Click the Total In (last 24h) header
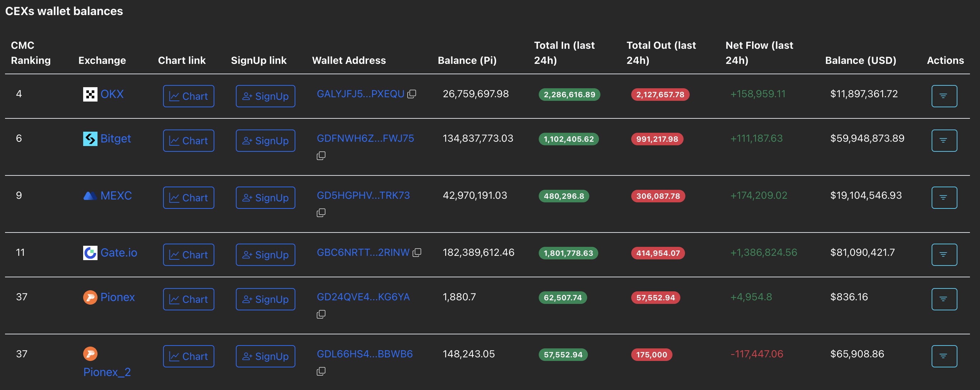Image resolution: width=980 pixels, height=390 pixels. (x=564, y=53)
